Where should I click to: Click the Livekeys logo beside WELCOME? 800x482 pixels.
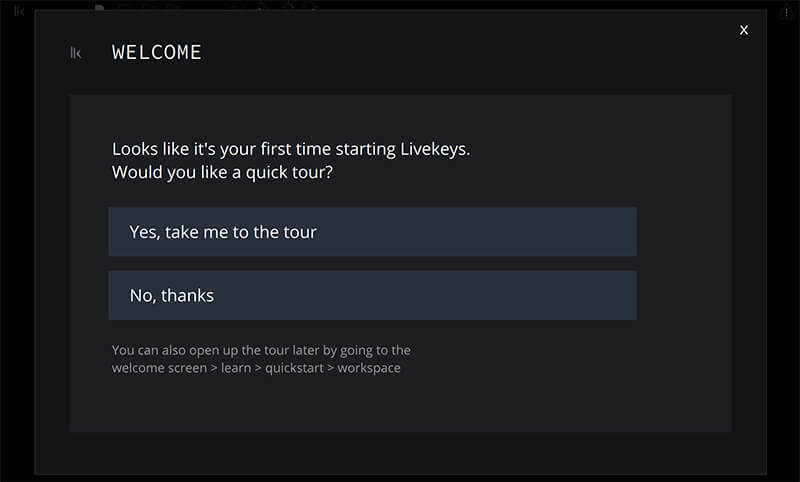coord(76,53)
